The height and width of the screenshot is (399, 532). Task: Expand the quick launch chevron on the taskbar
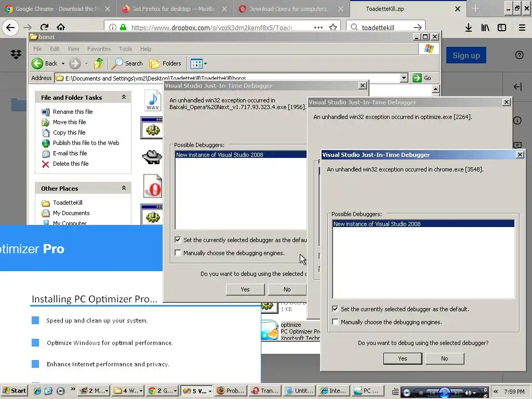pos(73,390)
